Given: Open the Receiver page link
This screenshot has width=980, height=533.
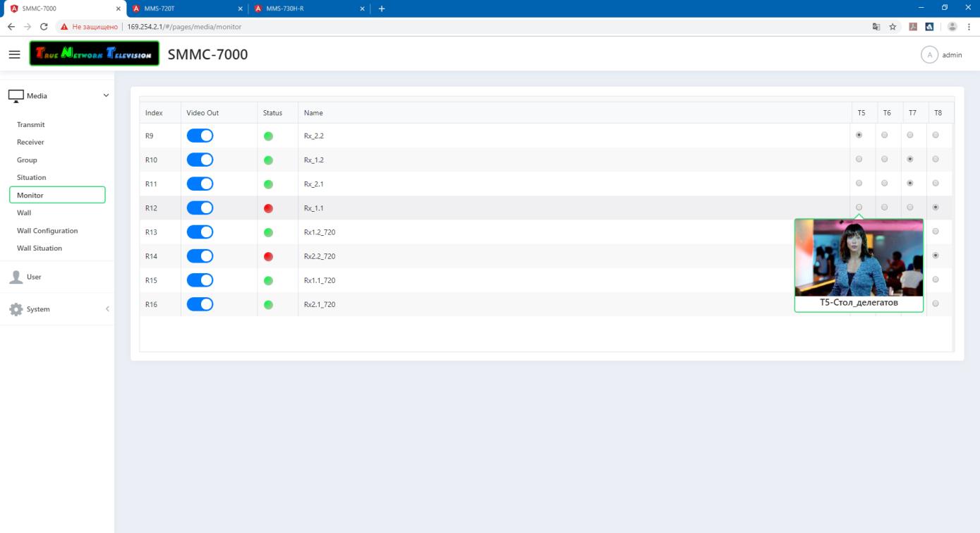Looking at the screenshot, I should (30, 142).
